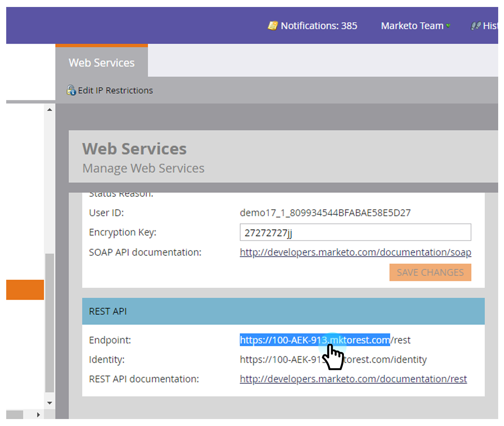Click the History footprints icon
The image size is (504, 426).
coord(476,26)
